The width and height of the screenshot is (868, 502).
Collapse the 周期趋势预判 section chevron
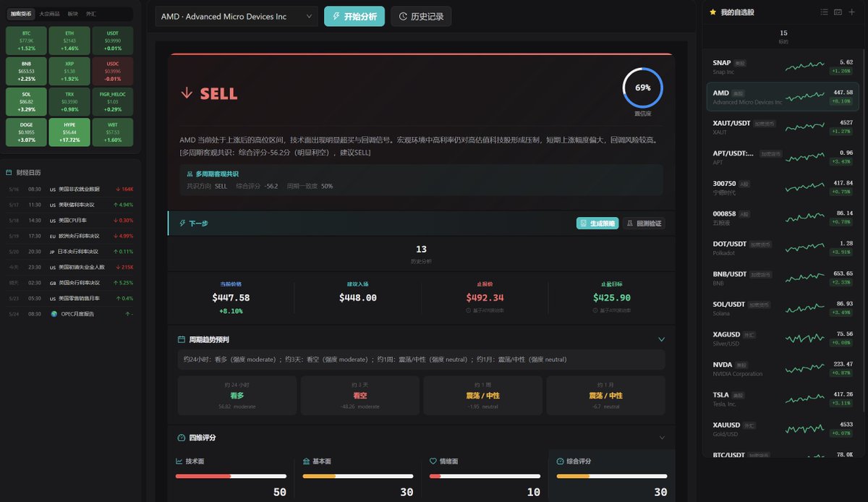[x=661, y=339]
